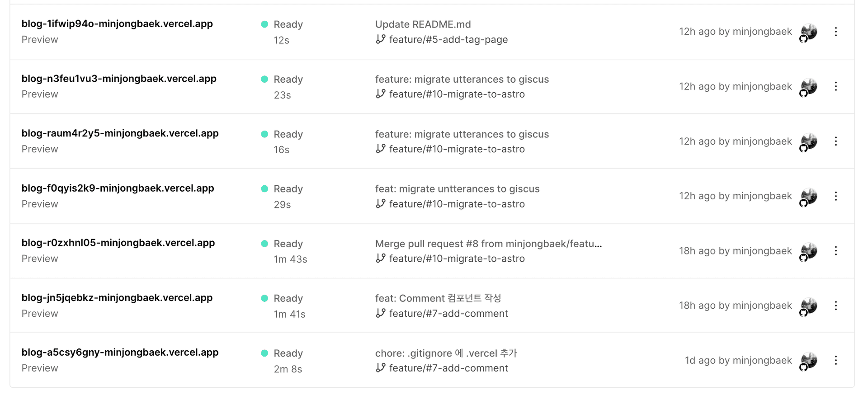Screen dimensions: 868x395
Task: Click the git branch icon on the feat: Comment row
Action: tap(380, 313)
